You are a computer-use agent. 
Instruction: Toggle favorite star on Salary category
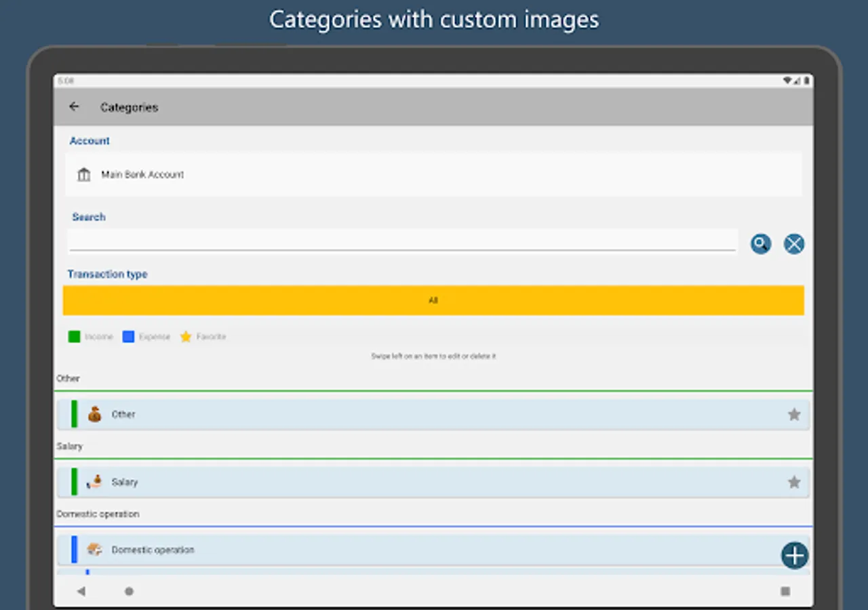(794, 482)
